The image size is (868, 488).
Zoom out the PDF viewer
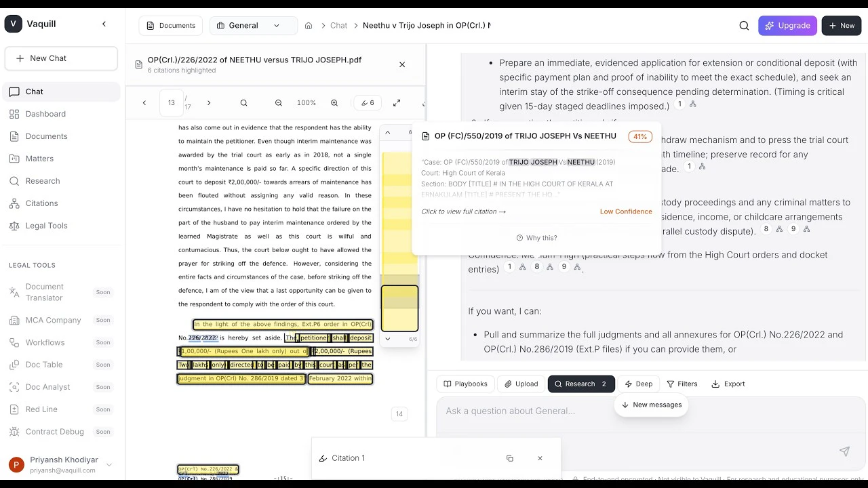[279, 103]
